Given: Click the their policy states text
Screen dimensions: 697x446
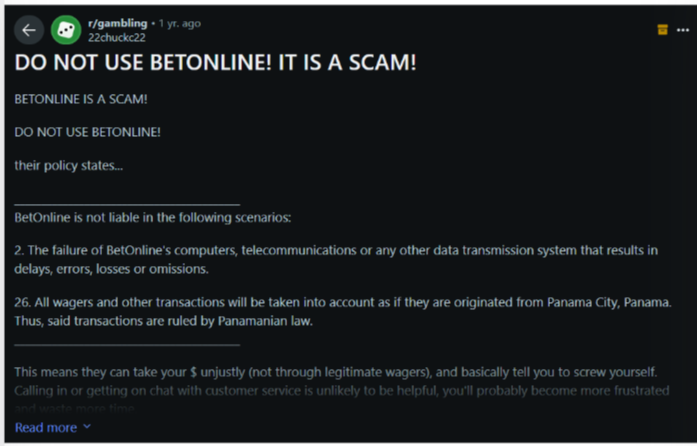Looking at the screenshot, I should coord(68,165).
